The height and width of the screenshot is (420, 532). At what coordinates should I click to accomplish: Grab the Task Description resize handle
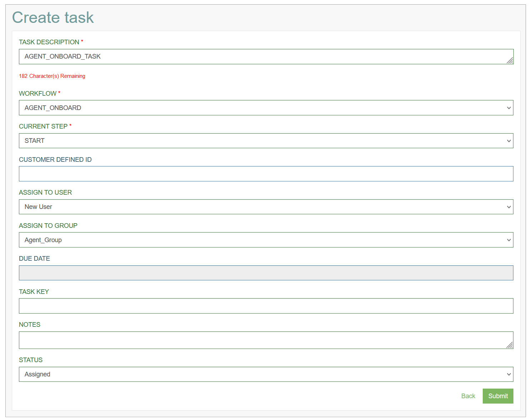tap(510, 61)
